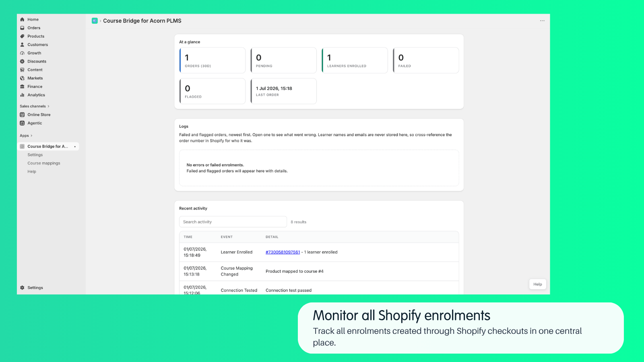The height and width of the screenshot is (362, 644).
Task: Expand the Apps section chevron
Action: click(x=31, y=136)
